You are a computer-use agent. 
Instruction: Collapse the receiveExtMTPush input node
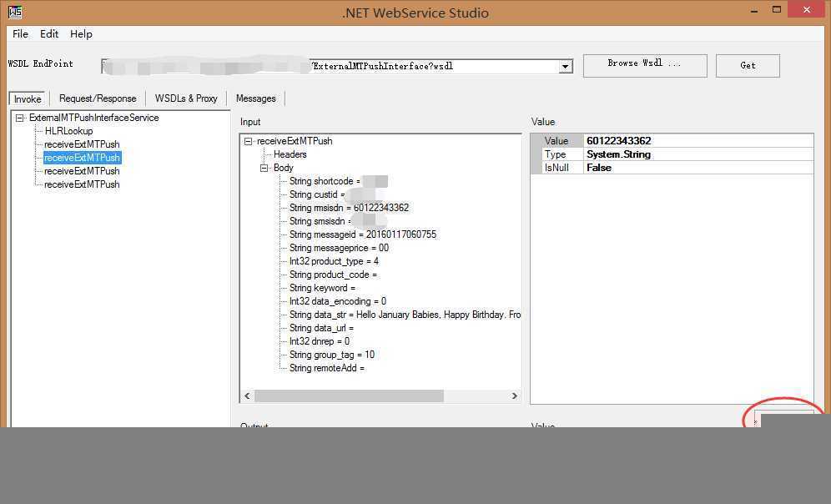[248, 141]
